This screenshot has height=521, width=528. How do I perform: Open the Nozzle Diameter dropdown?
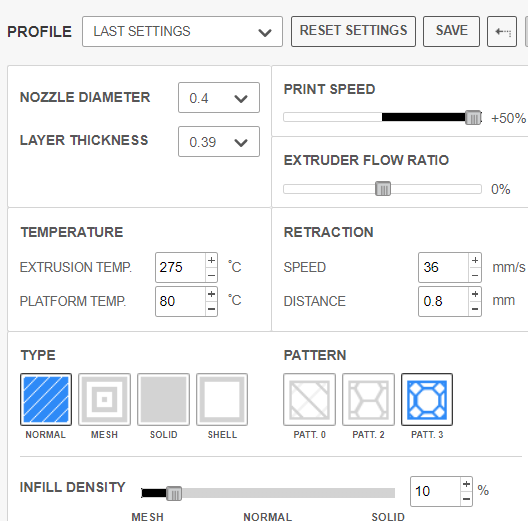219,97
